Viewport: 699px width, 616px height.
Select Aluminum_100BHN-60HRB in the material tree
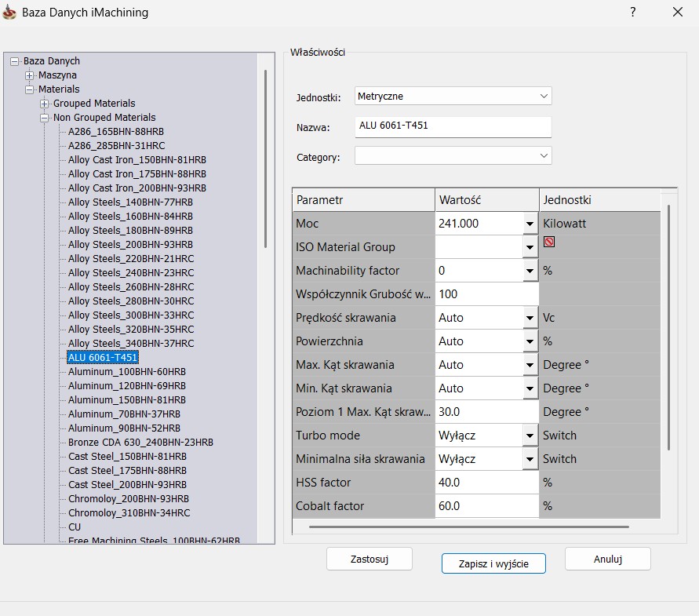click(126, 372)
